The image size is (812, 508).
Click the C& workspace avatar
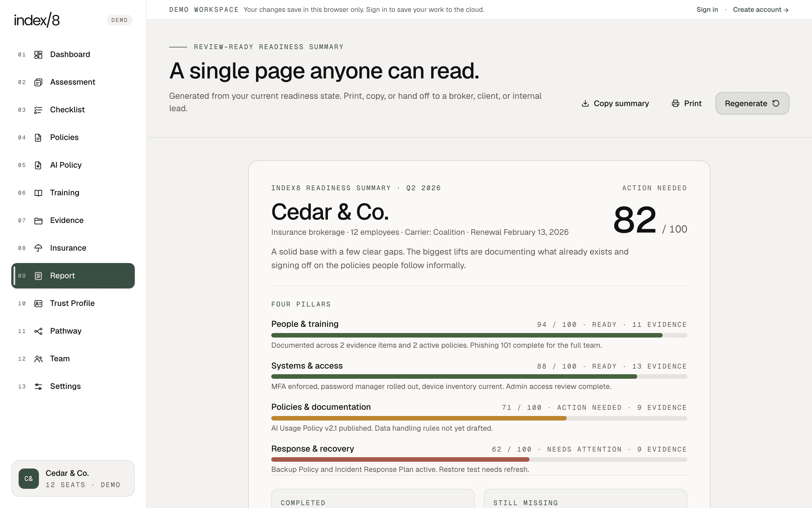tap(28, 478)
